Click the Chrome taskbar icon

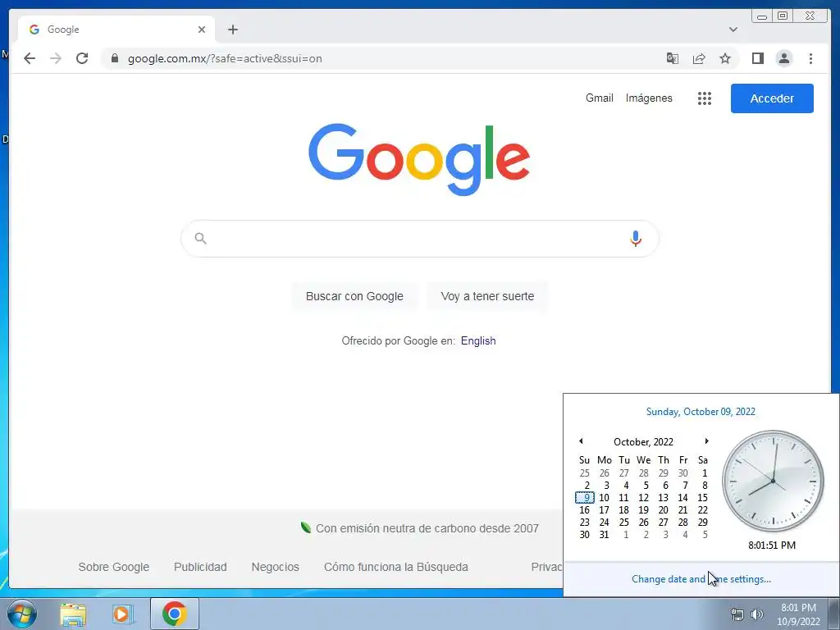click(x=174, y=614)
